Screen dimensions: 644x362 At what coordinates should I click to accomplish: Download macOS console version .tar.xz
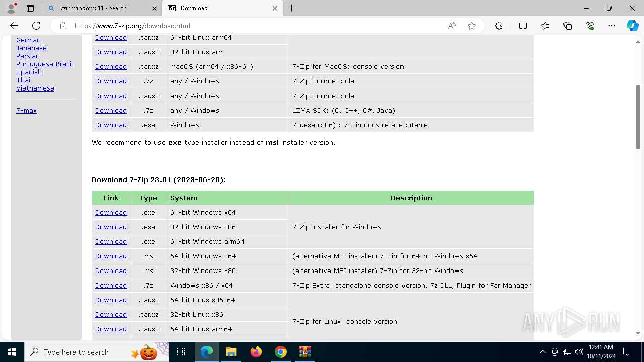coord(111,66)
